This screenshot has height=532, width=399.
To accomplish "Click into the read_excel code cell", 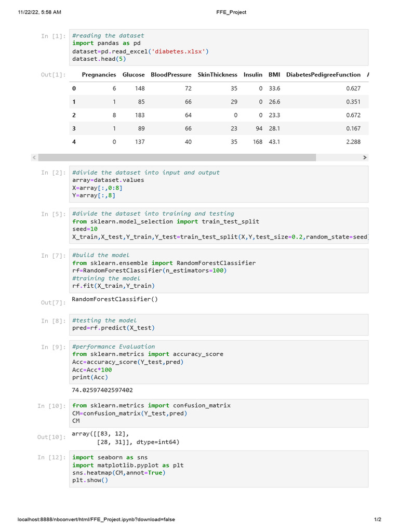I will [x=218, y=47].
